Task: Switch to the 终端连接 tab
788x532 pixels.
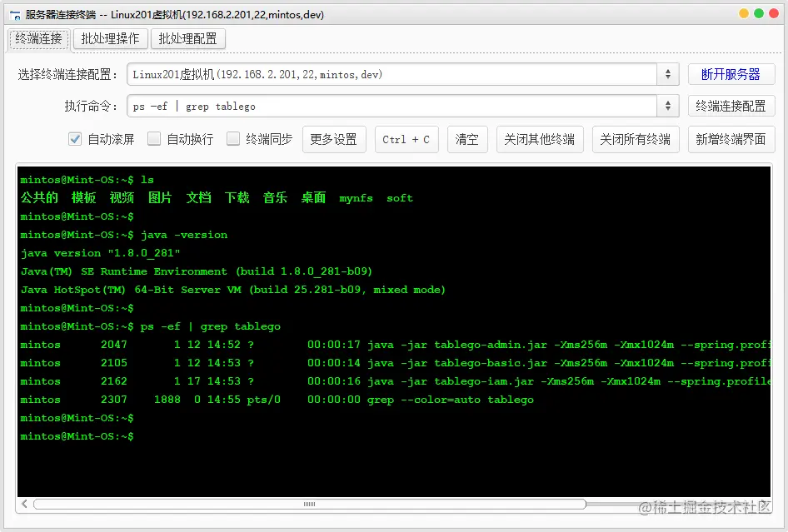Action: pyautogui.click(x=38, y=38)
